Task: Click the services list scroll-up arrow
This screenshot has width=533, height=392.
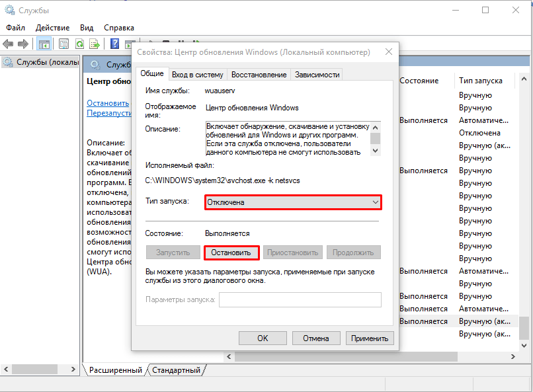Action: coord(524,79)
